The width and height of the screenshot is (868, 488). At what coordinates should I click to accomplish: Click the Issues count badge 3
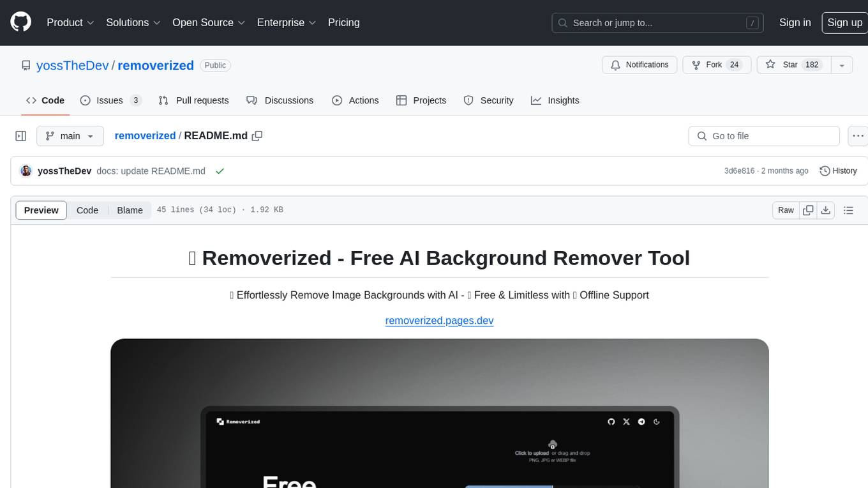point(135,100)
